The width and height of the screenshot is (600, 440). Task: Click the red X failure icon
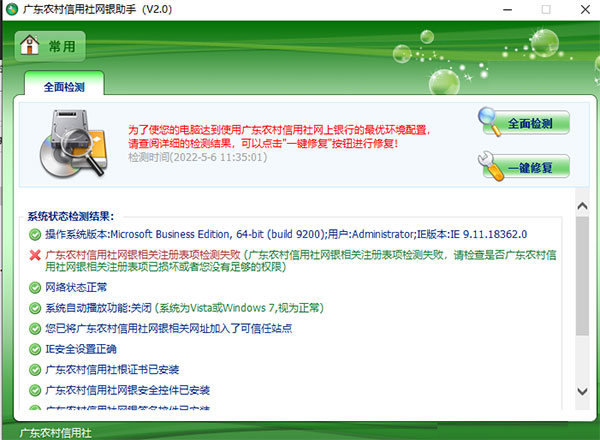pyautogui.click(x=35, y=255)
